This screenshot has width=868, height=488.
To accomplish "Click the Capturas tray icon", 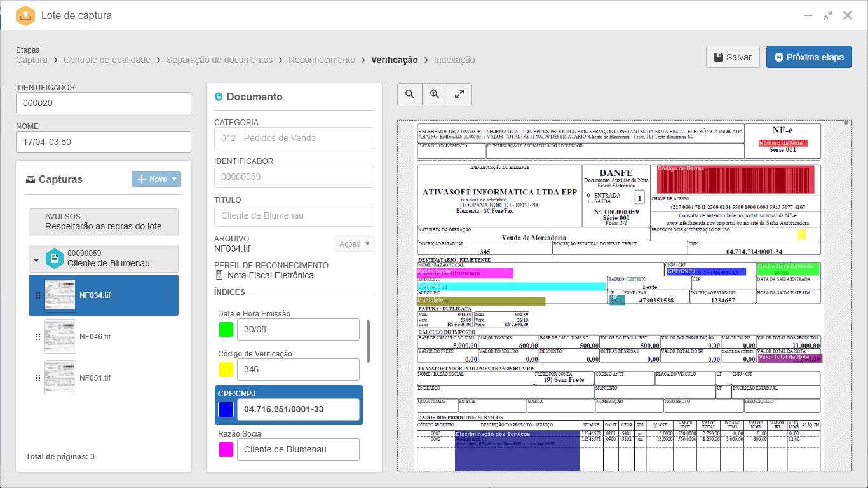I will [x=31, y=179].
